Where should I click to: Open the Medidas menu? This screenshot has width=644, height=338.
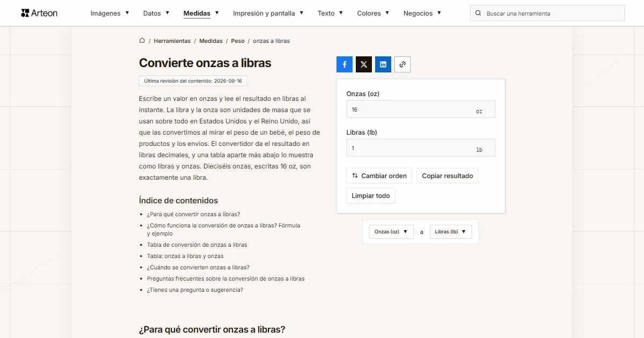click(x=201, y=13)
